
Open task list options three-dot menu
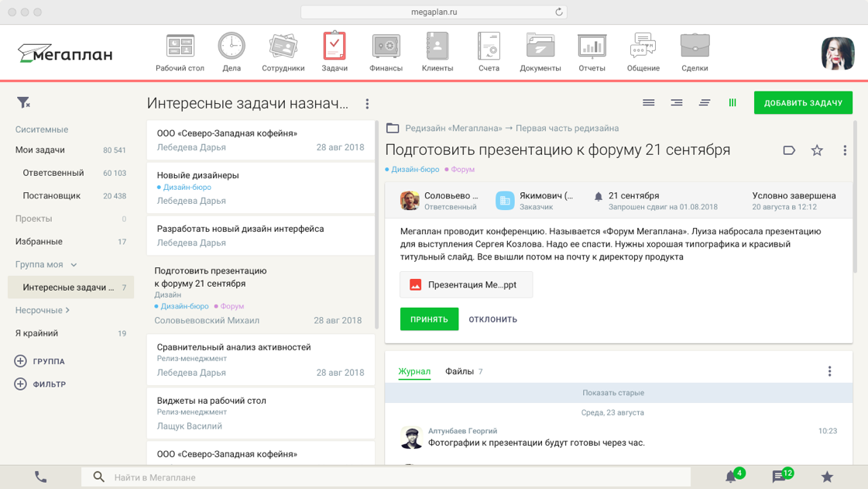pyautogui.click(x=367, y=104)
